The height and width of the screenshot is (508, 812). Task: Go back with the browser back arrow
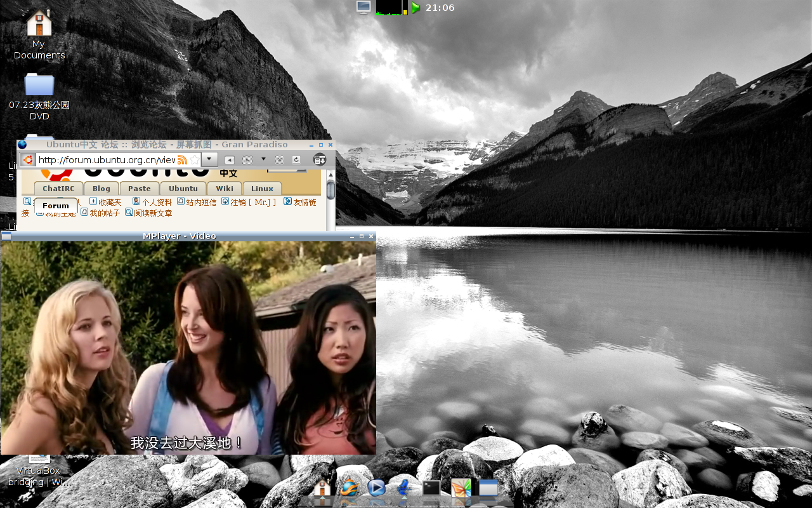[x=230, y=160]
